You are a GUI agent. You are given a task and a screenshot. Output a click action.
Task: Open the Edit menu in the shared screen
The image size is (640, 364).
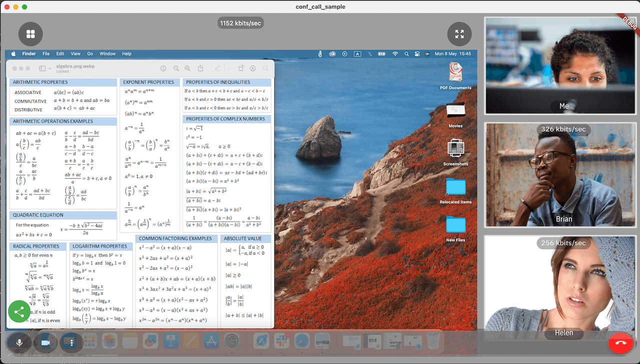click(60, 54)
